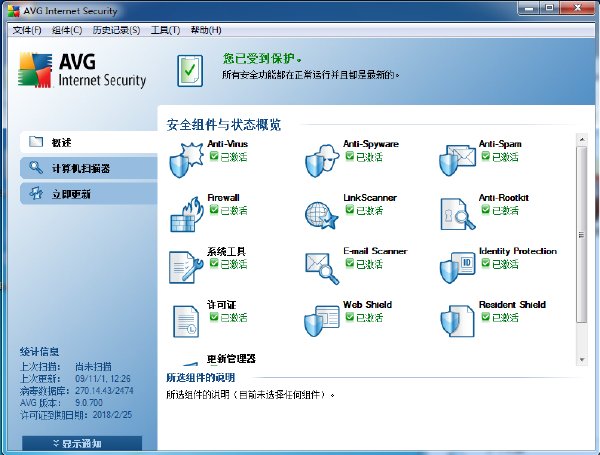This screenshot has width=600, height=455.
Task: Select the E-mail Scanner label
Action: click(375, 251)
